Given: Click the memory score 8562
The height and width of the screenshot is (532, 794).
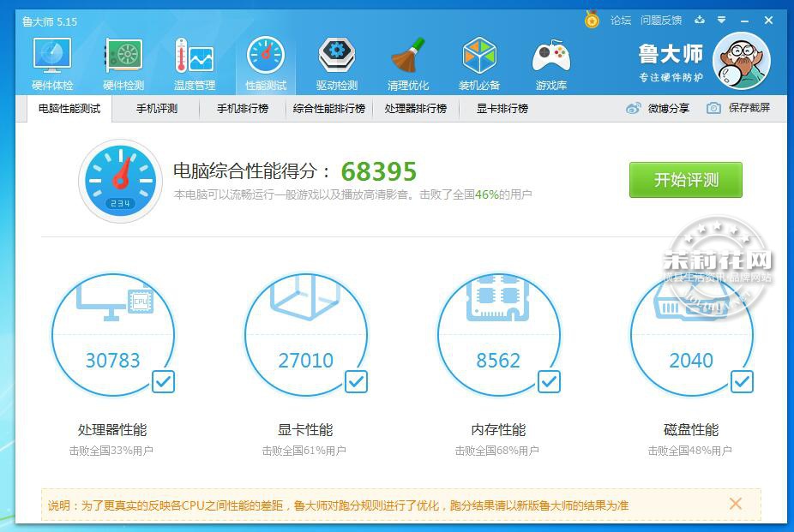Looking at the screenshot, I should [x=498, y=361].
